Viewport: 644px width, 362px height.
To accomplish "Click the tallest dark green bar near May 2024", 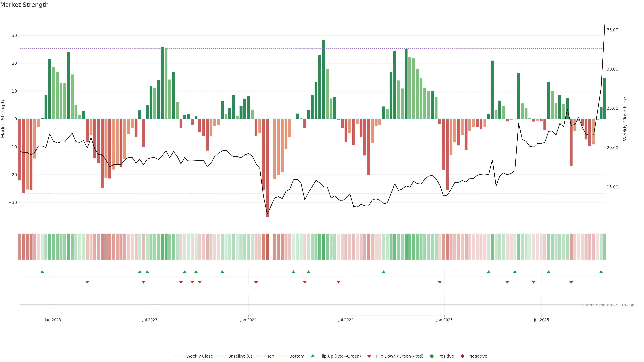I will pos(324,79).
